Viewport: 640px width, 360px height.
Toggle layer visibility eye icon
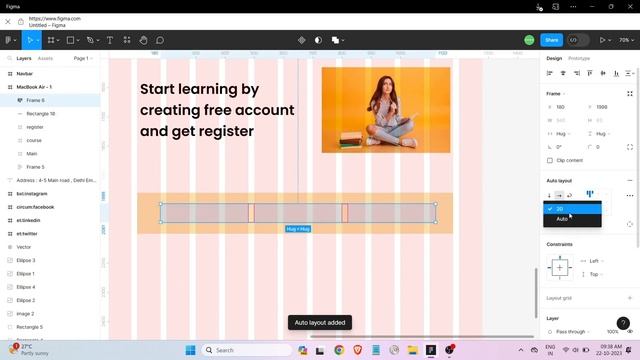pos(631,332)
